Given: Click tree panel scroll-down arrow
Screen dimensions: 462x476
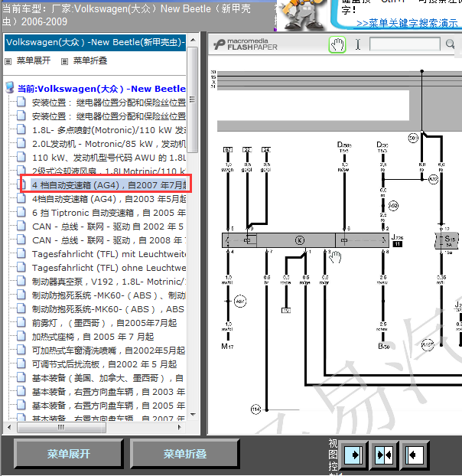Looking at the screenshot, I should point(193,414).
